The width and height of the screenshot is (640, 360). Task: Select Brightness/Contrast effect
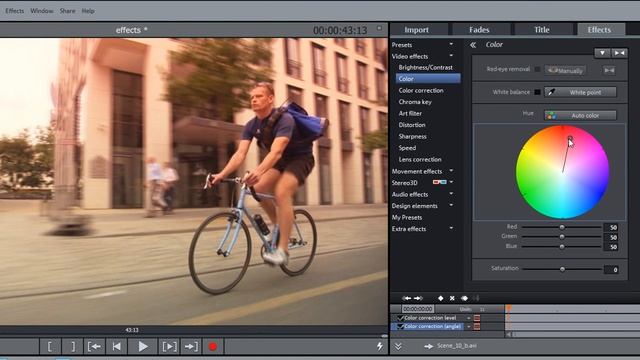426,67
